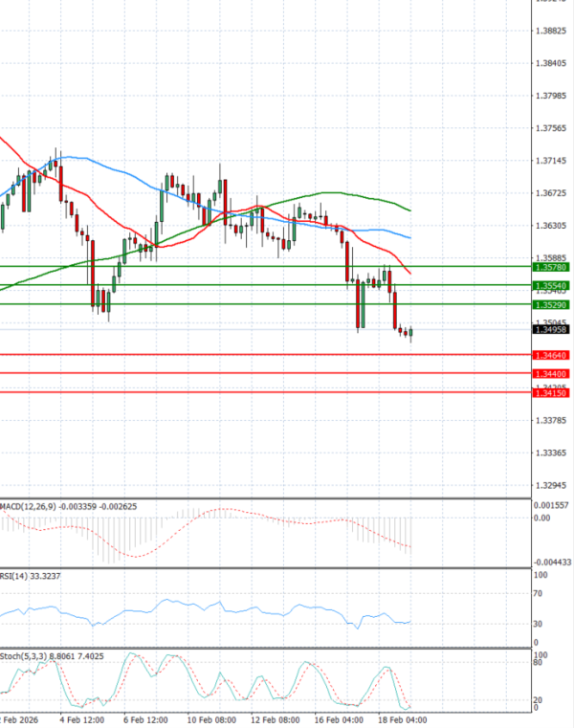Click the 1.36305 value on the price scale

tap(550, 226)
